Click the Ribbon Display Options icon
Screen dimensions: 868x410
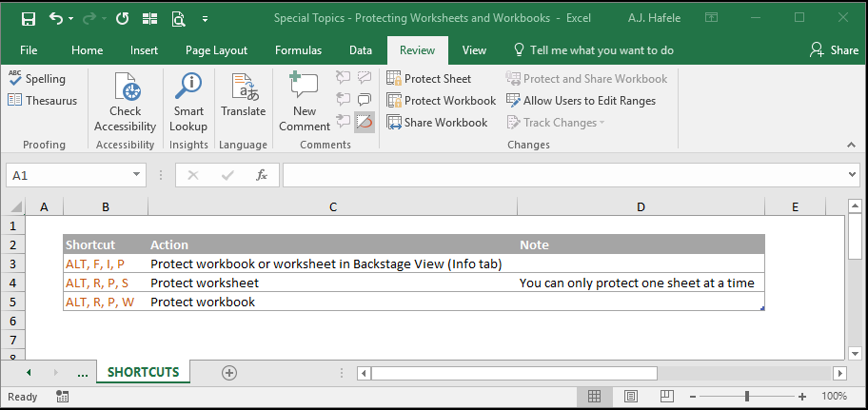coord(711,18)
